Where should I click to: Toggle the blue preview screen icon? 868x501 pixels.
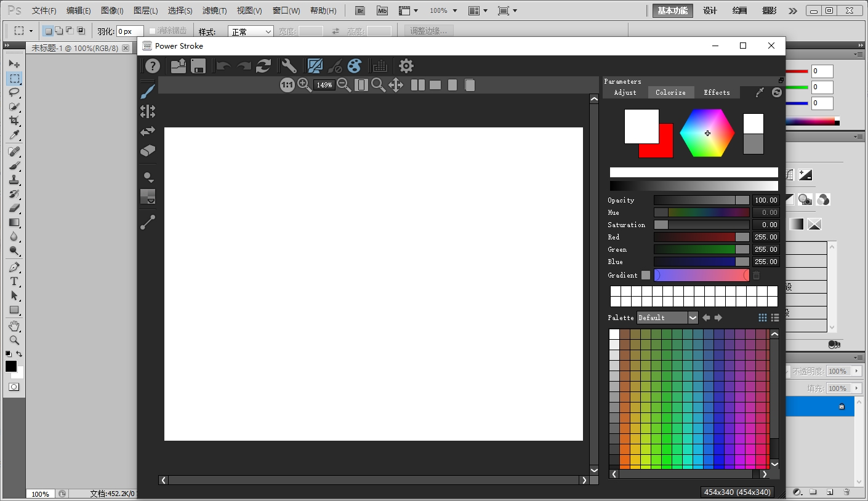click(315, 66)
